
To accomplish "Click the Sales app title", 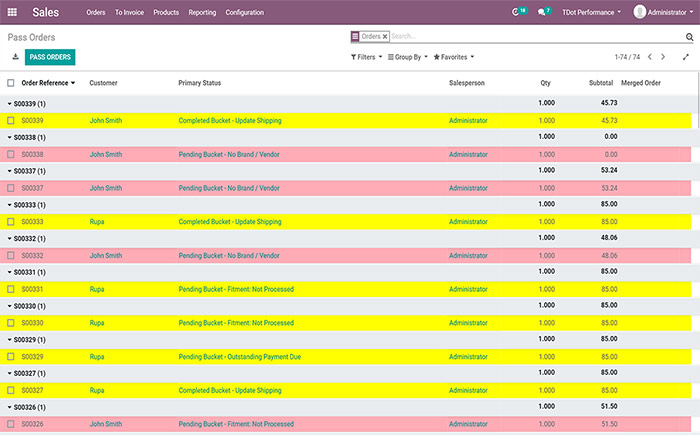I will (46, 12).
